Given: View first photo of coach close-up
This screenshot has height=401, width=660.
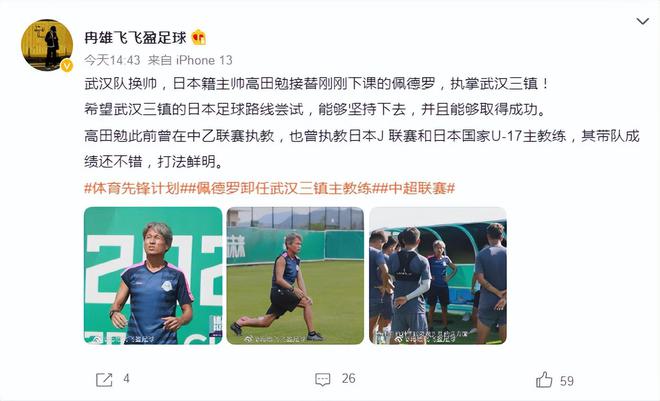Looking at the screenshot, I should pyautogui.click(x=153, y=276).
